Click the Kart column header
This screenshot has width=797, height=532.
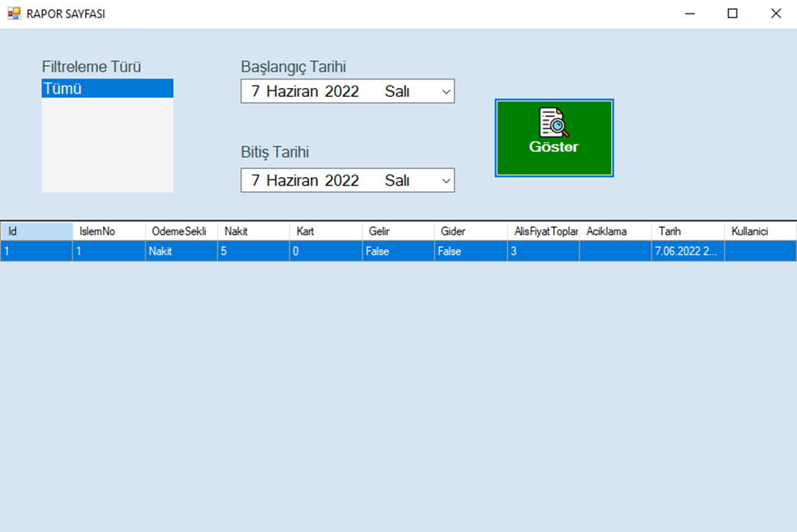(326, 231)
